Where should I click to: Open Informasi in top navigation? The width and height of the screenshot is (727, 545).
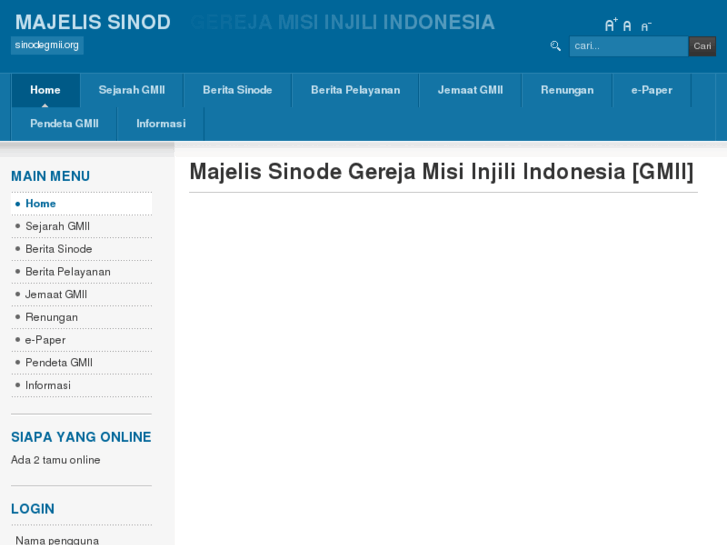coord(161,123)
